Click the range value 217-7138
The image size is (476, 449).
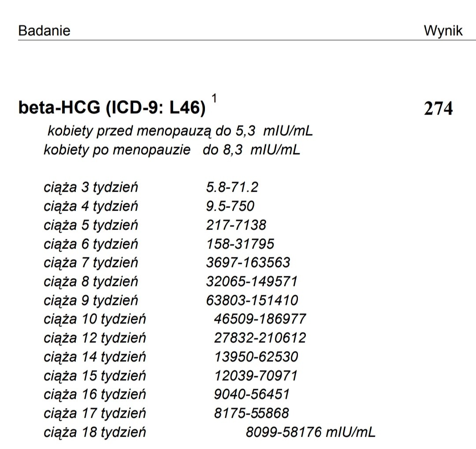(236, 225)
